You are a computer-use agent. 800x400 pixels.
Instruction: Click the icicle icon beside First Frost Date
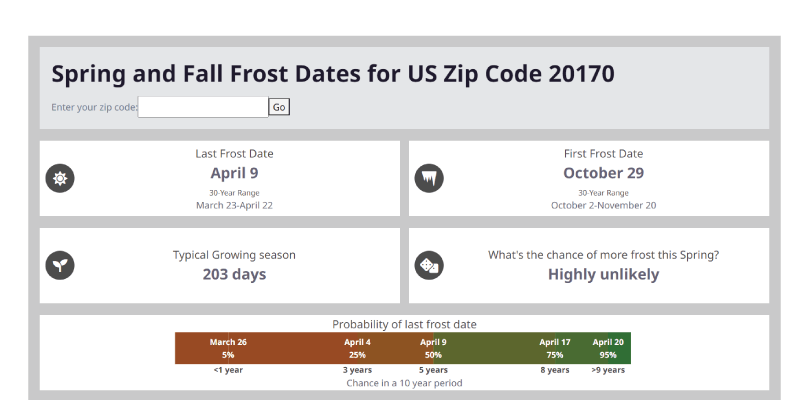coord(429,178)
